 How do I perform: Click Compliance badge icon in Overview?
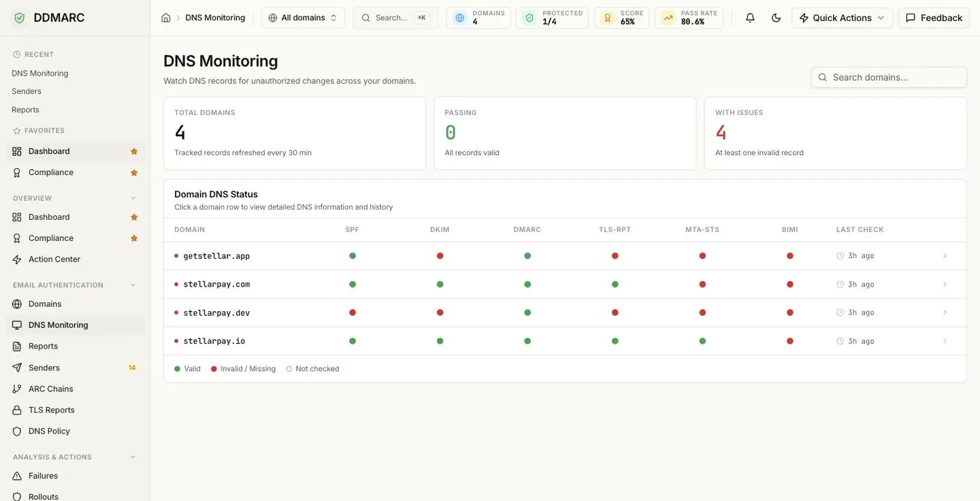coord(17,238)
